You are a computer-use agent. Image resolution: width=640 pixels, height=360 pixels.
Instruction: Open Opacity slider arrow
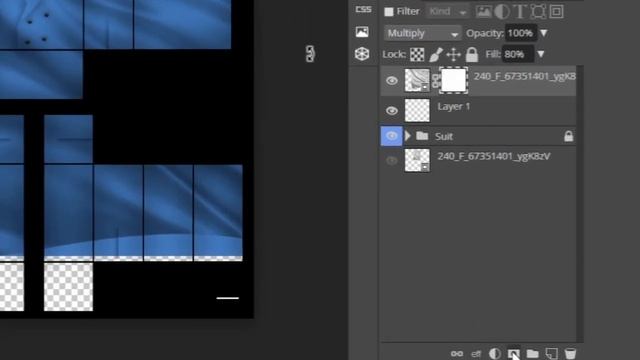point(544,33)
